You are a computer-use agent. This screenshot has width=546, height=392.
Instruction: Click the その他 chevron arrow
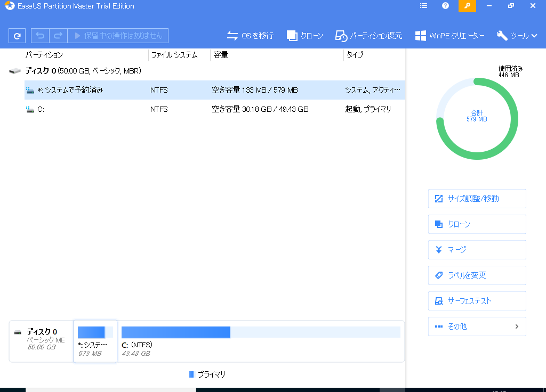[517, 326]
